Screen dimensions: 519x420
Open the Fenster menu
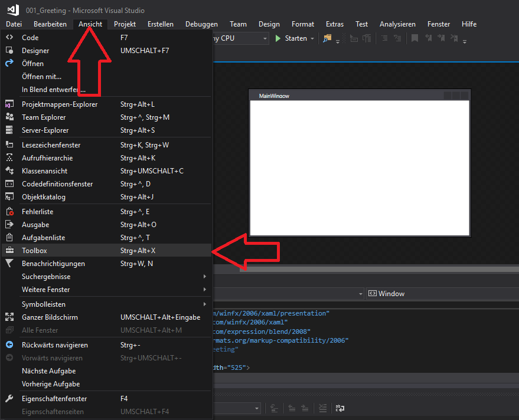coord(439,24)
